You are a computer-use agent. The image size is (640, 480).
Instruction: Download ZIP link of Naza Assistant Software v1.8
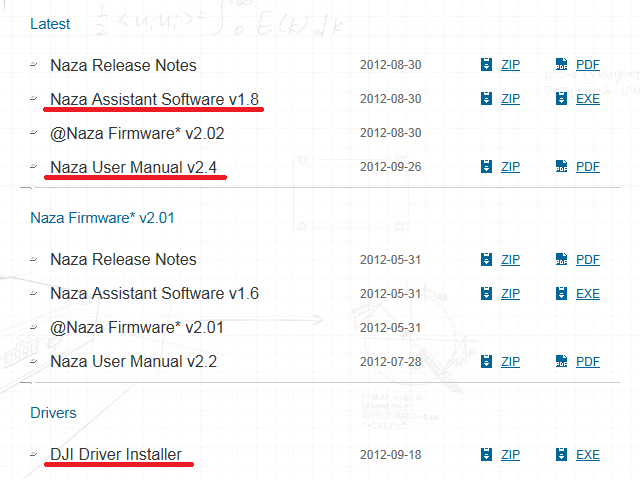tap(511, 99)
